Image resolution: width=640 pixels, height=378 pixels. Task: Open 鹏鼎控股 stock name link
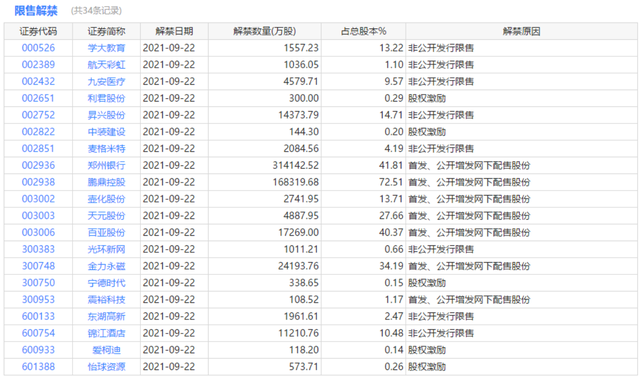tap(107, 182)
